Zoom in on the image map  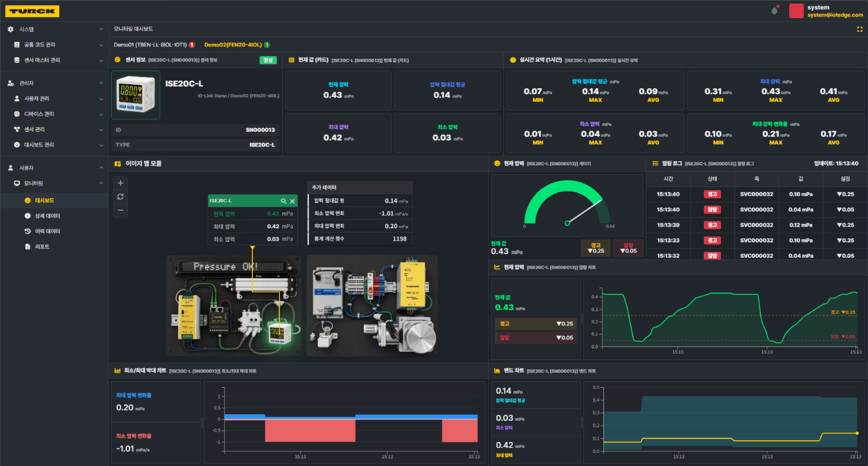[x=120, y=182]
